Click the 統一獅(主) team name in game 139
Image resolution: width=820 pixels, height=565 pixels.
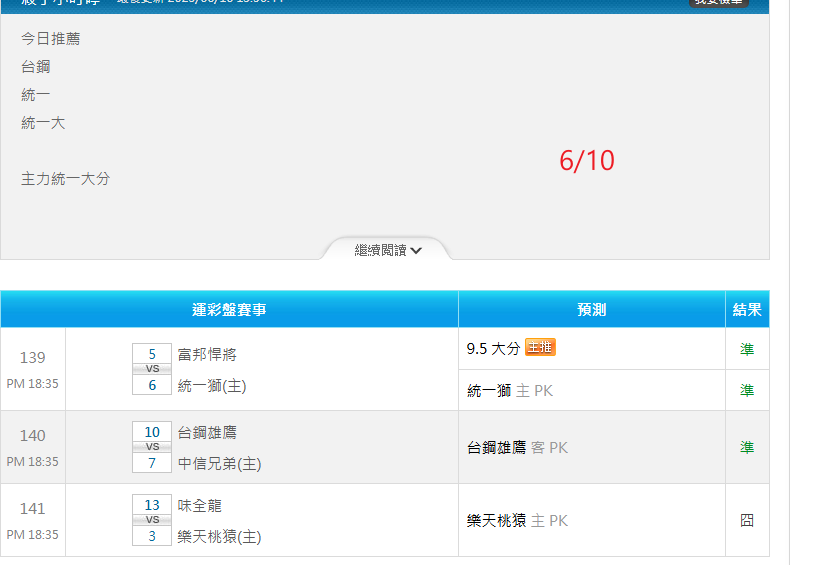pyautogui.click(x=212, y=386)
